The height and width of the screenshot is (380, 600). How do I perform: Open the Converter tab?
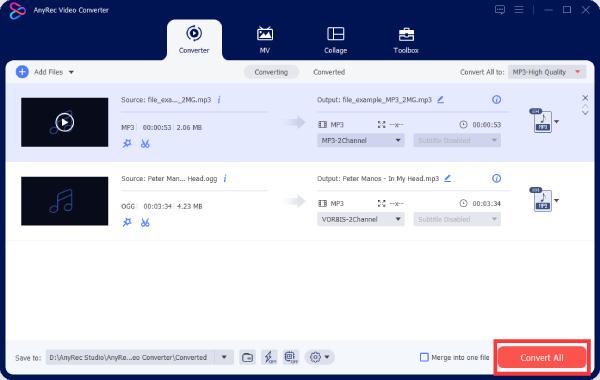(x=194, y=40)
